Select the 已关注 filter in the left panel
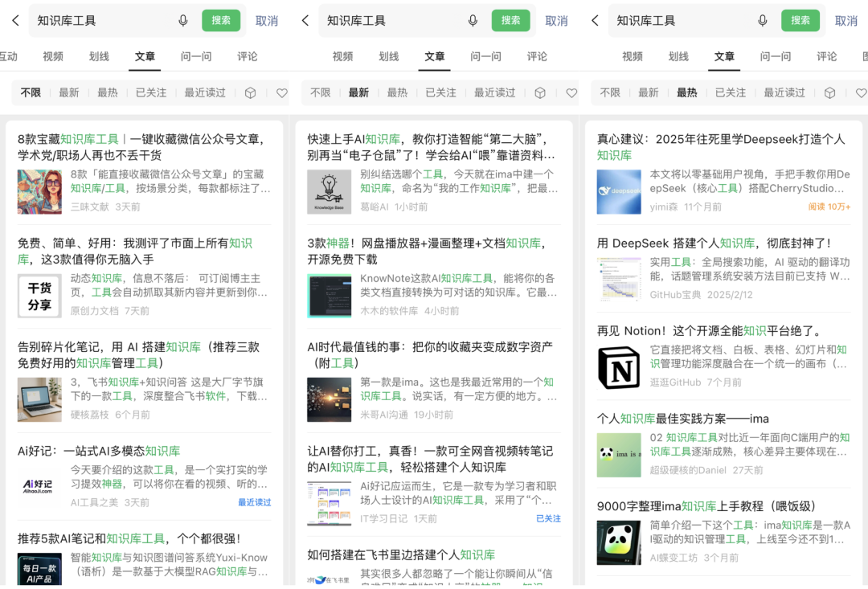This screenshot has height=589, width=868. tap(151, 93)
